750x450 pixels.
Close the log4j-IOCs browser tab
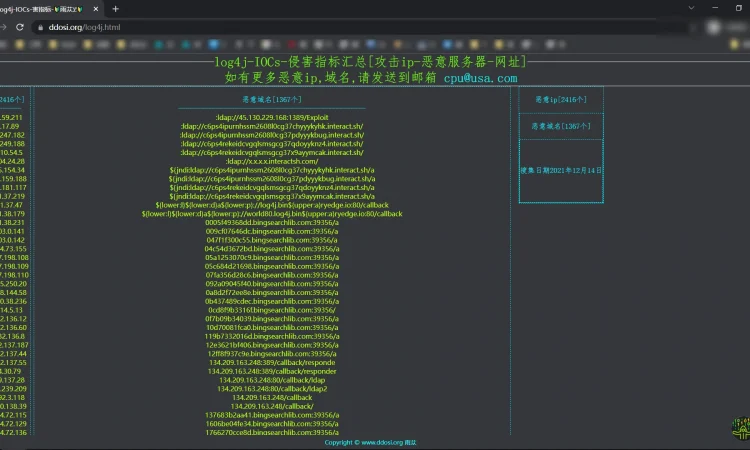[96, 9]
